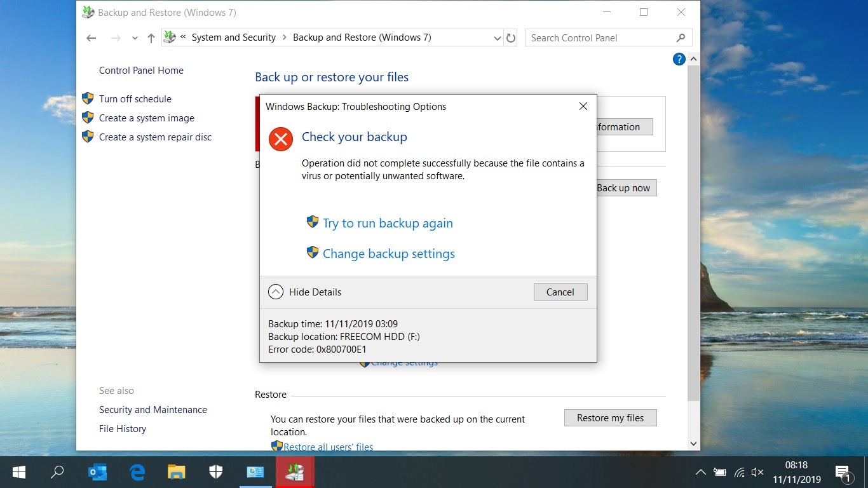
Task: Open recent locations dropdown arrow
Action: coord(135,38)
